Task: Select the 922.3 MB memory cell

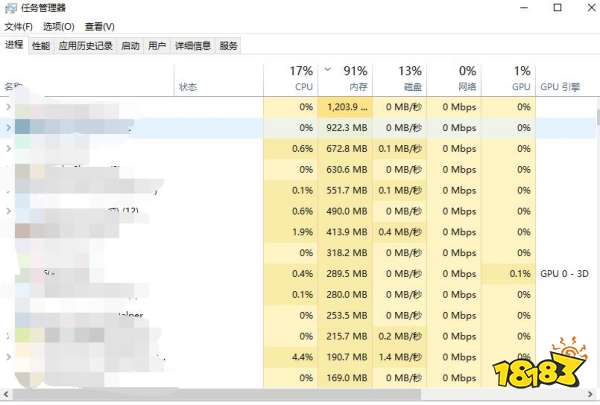Action: (x=345, y=128)
